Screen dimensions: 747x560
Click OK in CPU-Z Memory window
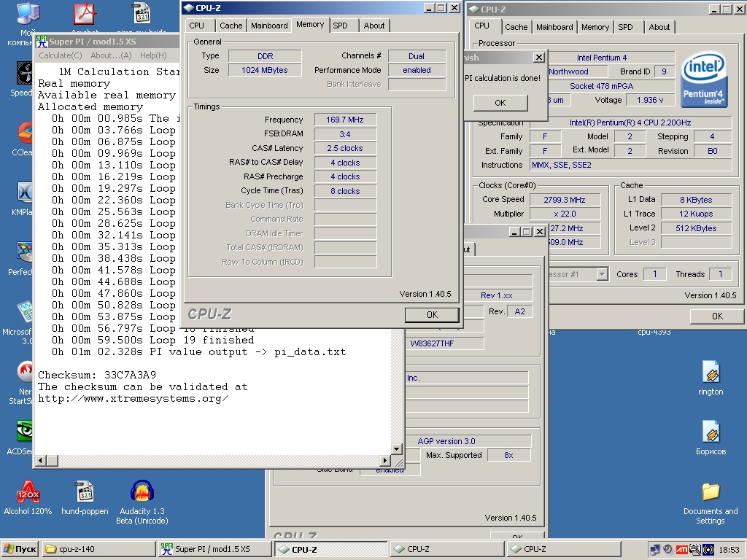click(432, 315)
